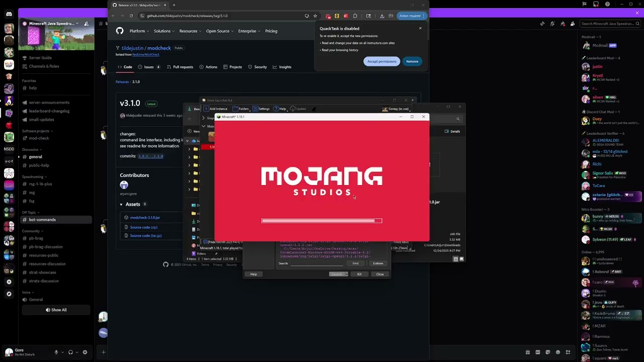Open Discord user settings gear
Image resolution: width=644 pixels, height=362 pixels.
coord(85,352)
